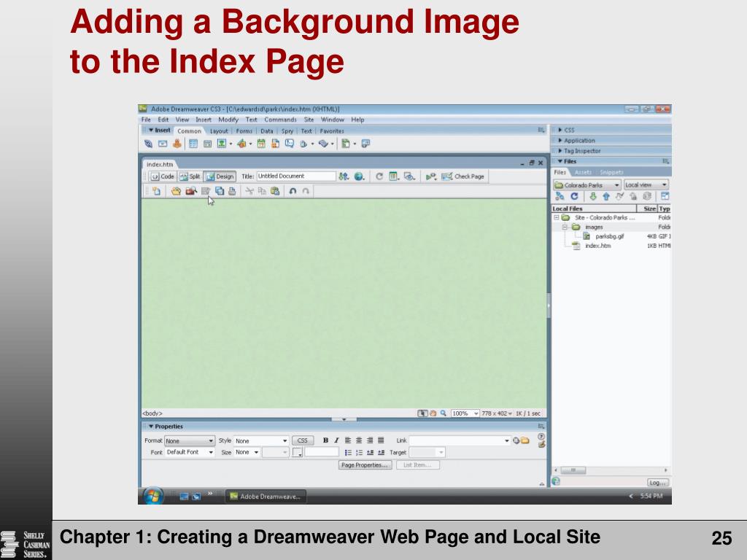Open the Colorado Parks site dropdown
This screenshot has width=747, height=560.
[x=587, y=184]
